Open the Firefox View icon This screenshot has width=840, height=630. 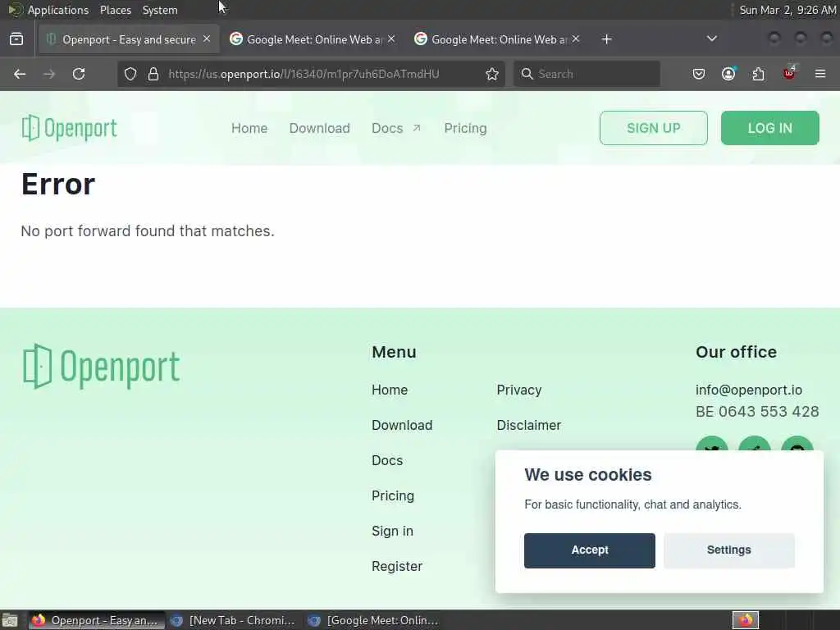click(16, 39)
